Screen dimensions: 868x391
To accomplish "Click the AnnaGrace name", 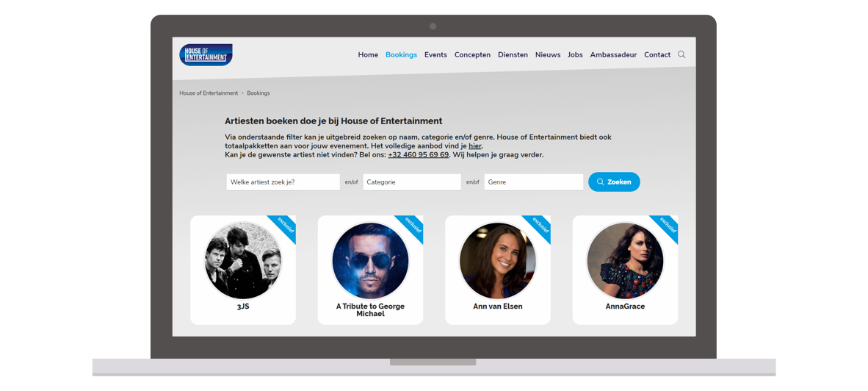I will (x=625, y=306).
